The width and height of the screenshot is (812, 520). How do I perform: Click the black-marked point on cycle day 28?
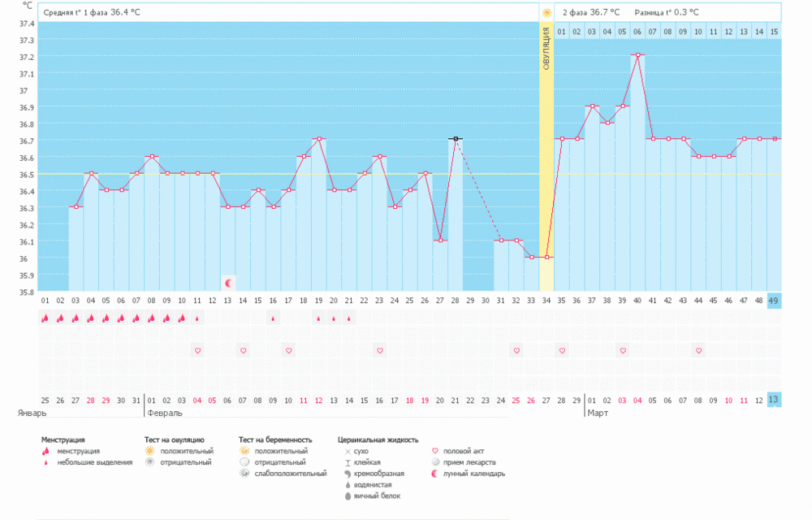[456, 139]
